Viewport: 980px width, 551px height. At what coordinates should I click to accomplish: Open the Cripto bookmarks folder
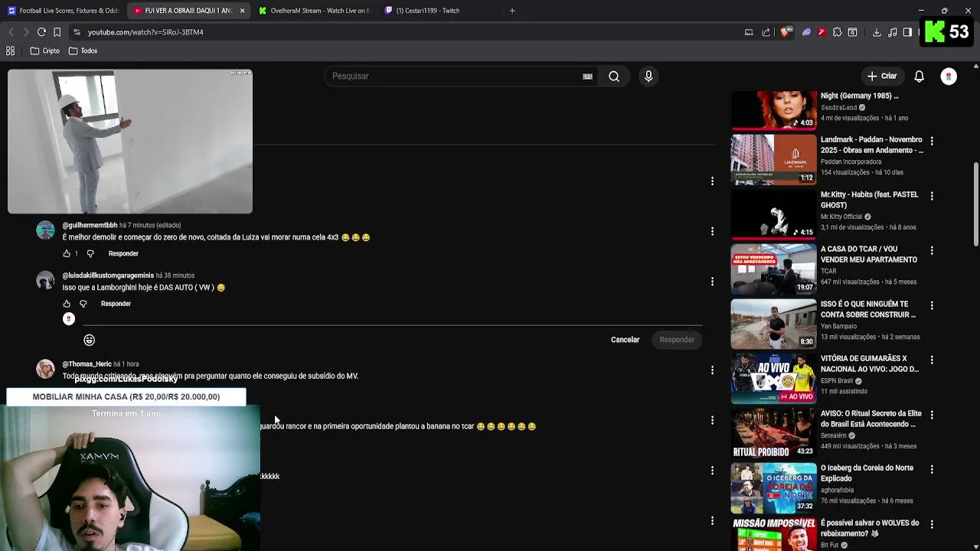click(44, 51)
